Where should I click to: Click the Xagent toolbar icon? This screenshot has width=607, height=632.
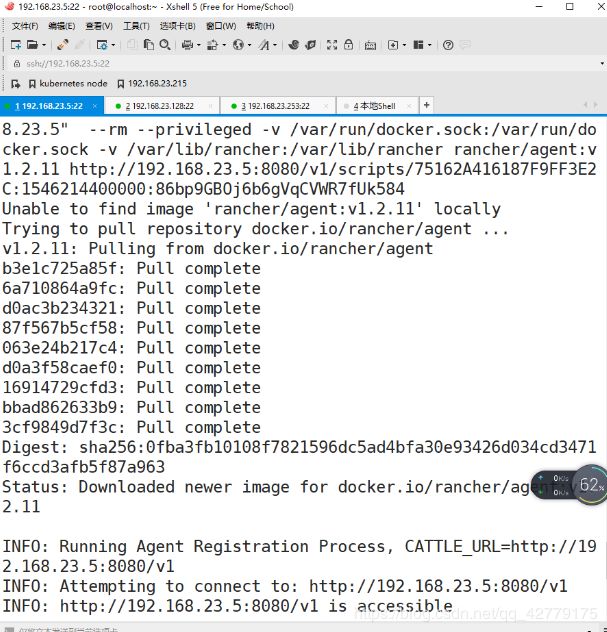[310, 45]
